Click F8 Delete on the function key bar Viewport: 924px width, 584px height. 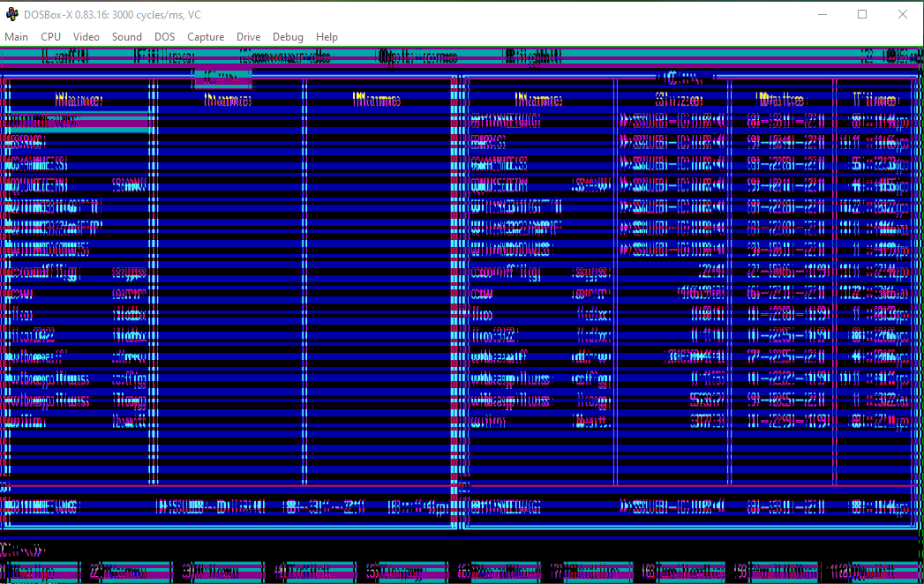tap(680, 571)
